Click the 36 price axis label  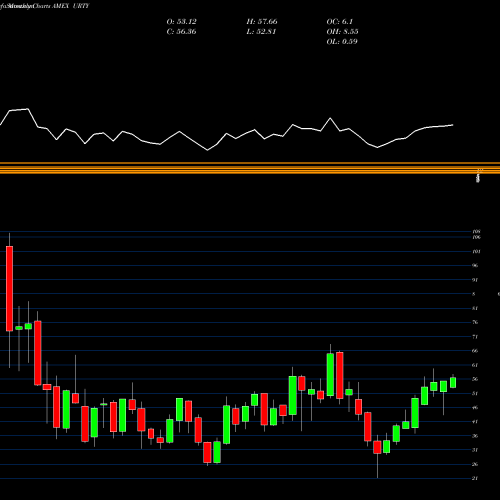[x=475, y=436]
